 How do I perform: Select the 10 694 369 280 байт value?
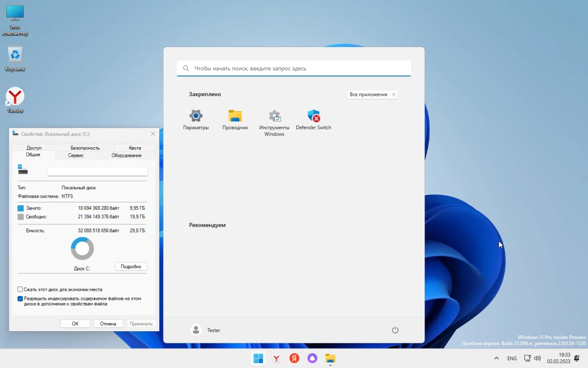click(x=98, y=208)
